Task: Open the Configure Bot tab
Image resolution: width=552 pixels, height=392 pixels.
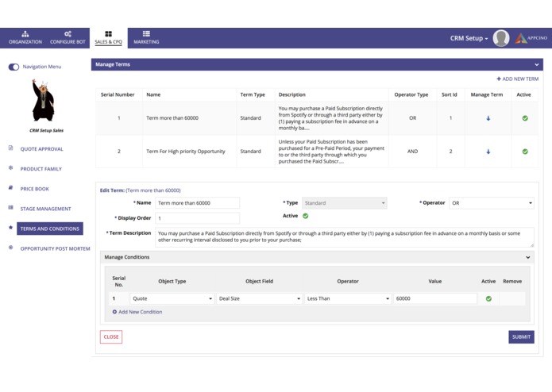Action: 68,37
